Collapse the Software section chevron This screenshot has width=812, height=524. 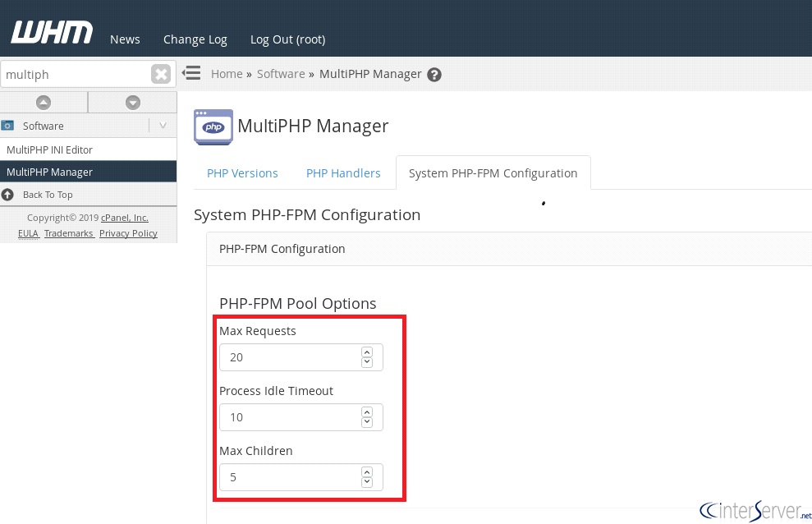pos(163,126)
